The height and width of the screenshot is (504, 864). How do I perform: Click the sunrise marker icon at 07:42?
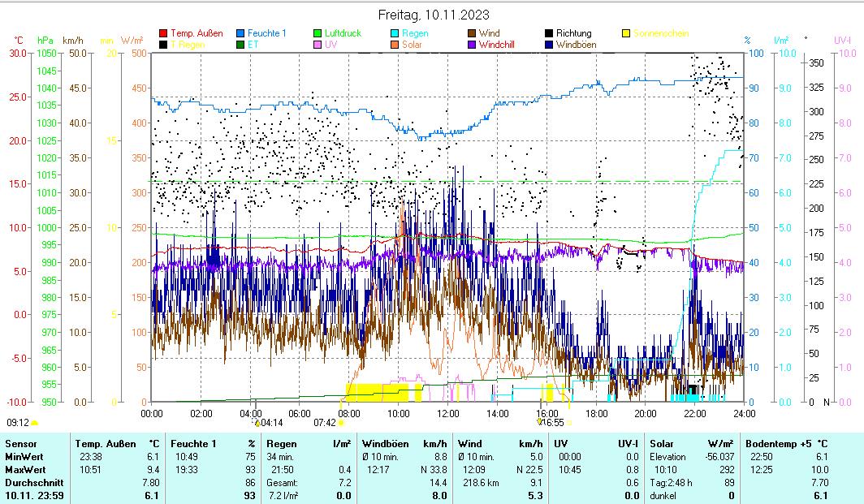point(341,423)
